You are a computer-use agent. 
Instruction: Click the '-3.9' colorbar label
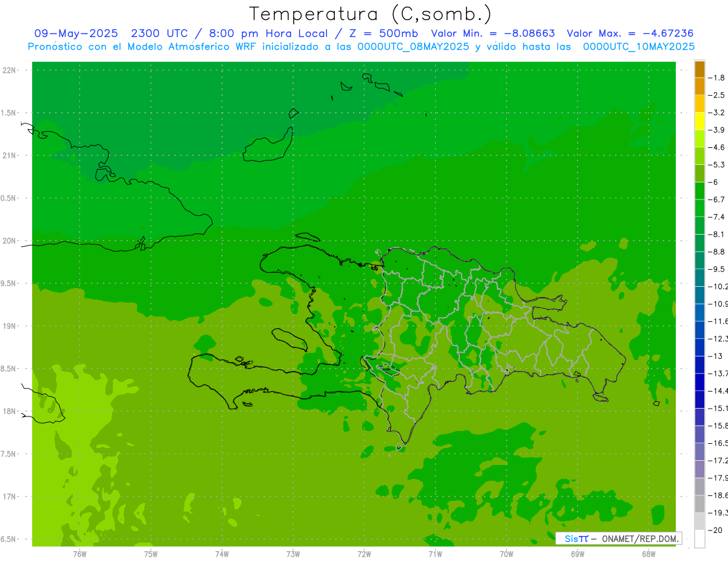click(x=716, y=130)
